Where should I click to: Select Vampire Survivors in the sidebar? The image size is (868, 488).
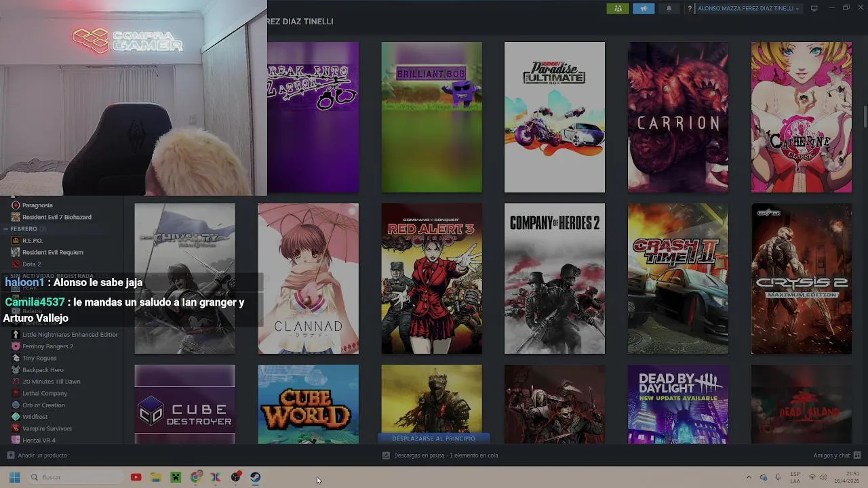coord(47,428)
